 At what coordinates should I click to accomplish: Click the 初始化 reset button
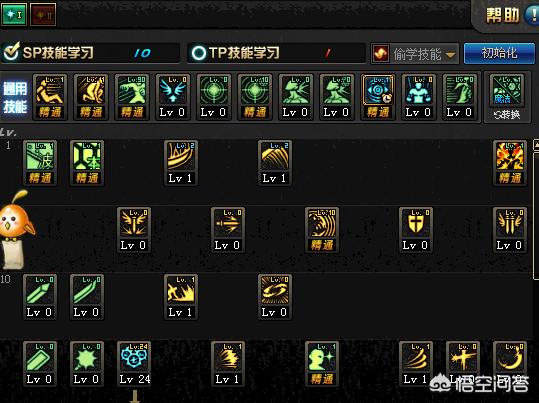(499, 53)
